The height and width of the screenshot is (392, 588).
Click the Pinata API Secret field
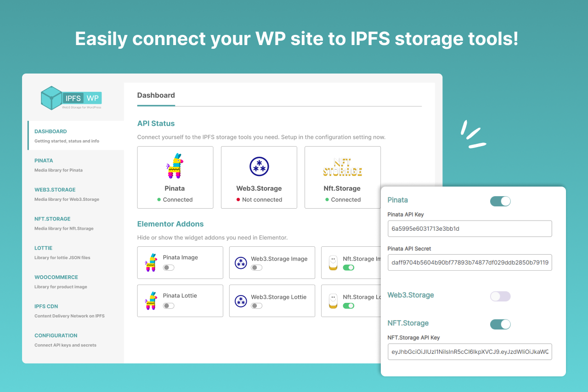pyautogui.click(x=470, y=262)
